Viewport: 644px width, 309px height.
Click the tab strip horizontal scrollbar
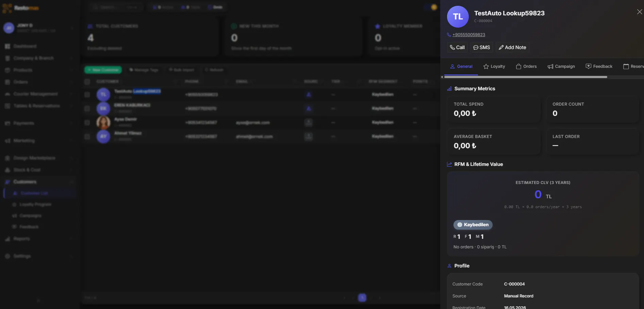pyautogui.click(x=526, y=77)
